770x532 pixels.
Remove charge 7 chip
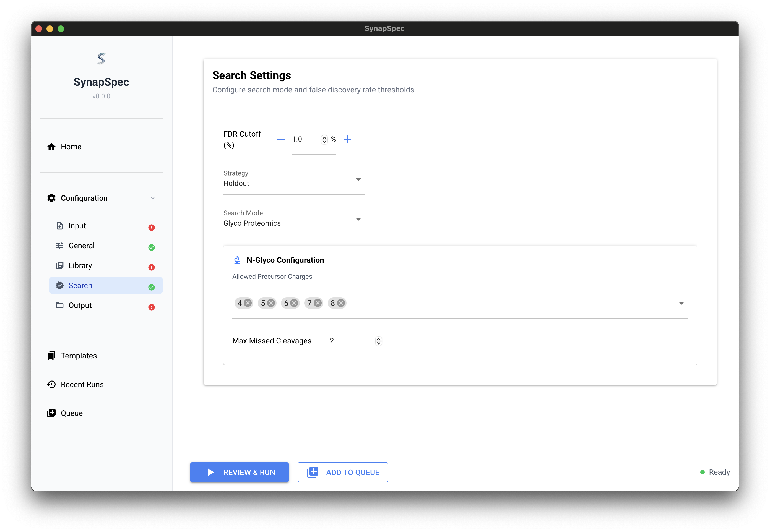(318, 303)
